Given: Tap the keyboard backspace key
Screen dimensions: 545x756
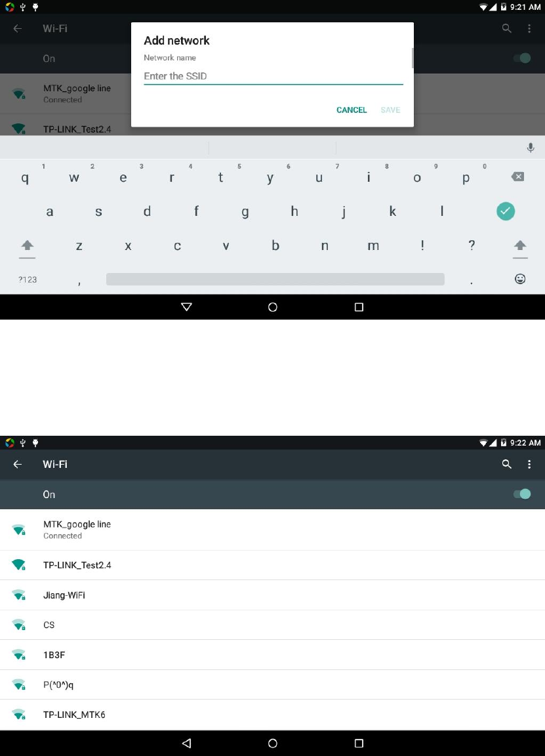Looking at the screenshot, I should click(x=517, y=177).
